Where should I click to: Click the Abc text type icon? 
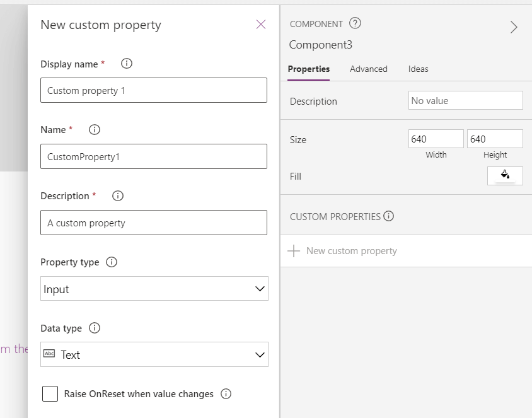pyautogui.click(x=49, y=354)
